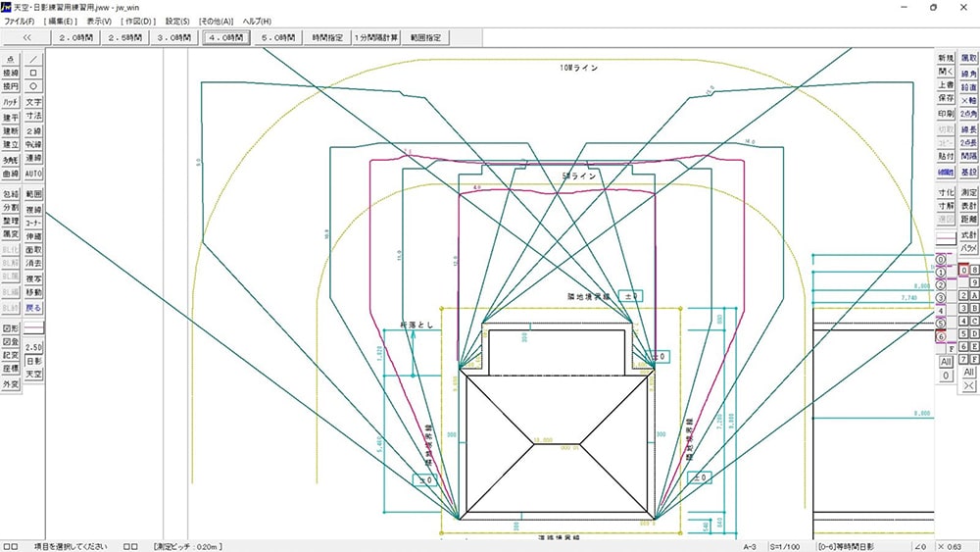Open the [作図(D)] menu
This screenshot has width=980, height=552.
(138, 21)
